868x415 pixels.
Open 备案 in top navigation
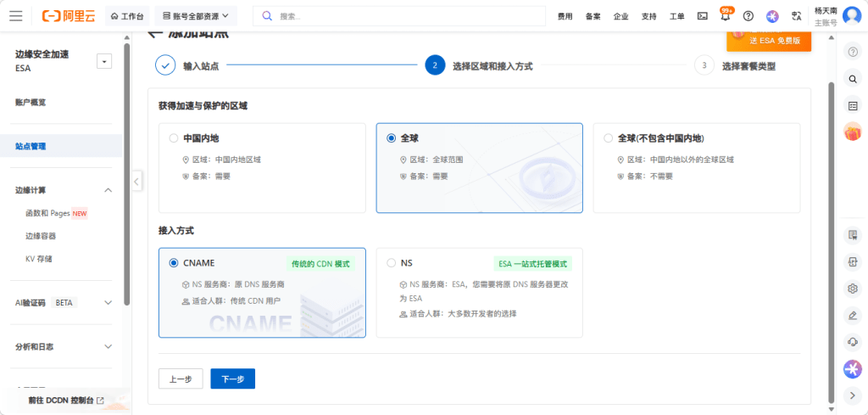coord(593,16)
